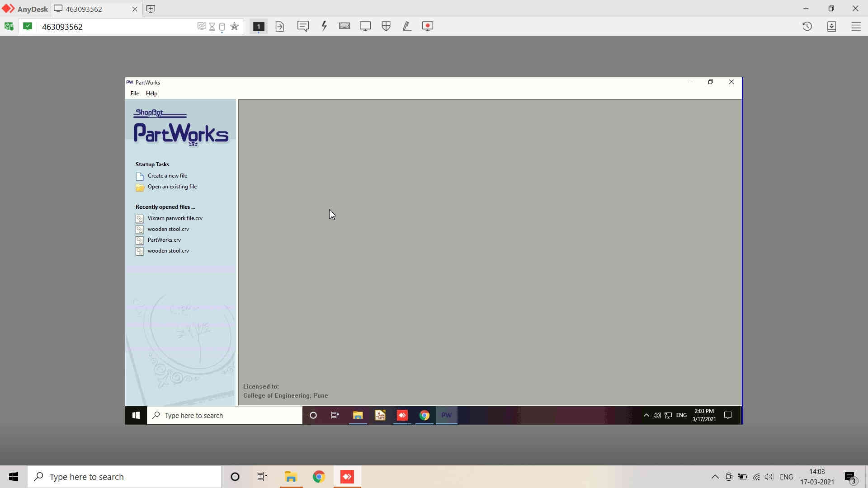Open AnyDesk keyboard settings icon
This screenshot has height=488, width=868.
coord(344,26)
